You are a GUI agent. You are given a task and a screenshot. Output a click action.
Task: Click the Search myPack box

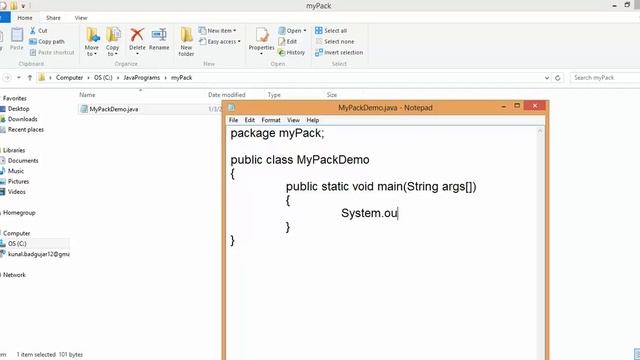[x=604, y=78]
